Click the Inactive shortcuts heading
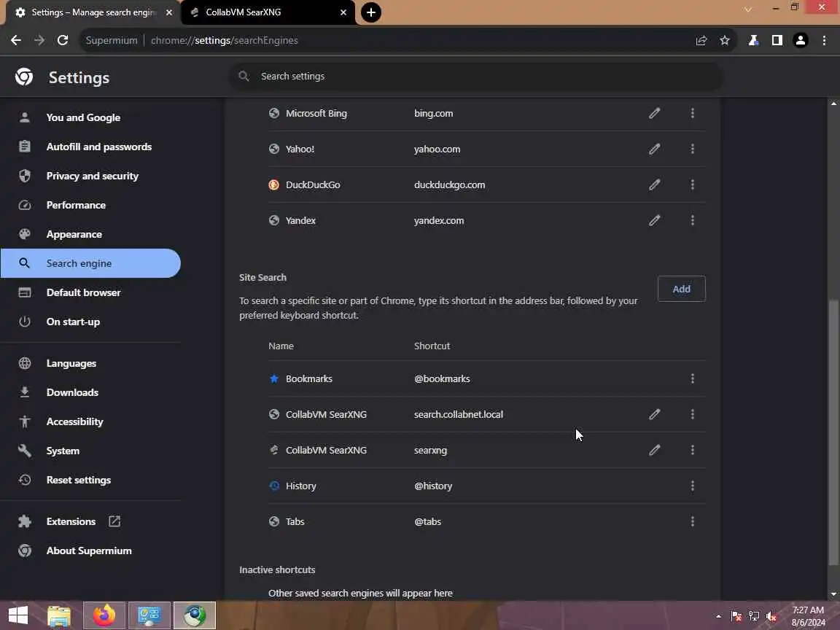 pyautogui.click(x=277, y=570)
